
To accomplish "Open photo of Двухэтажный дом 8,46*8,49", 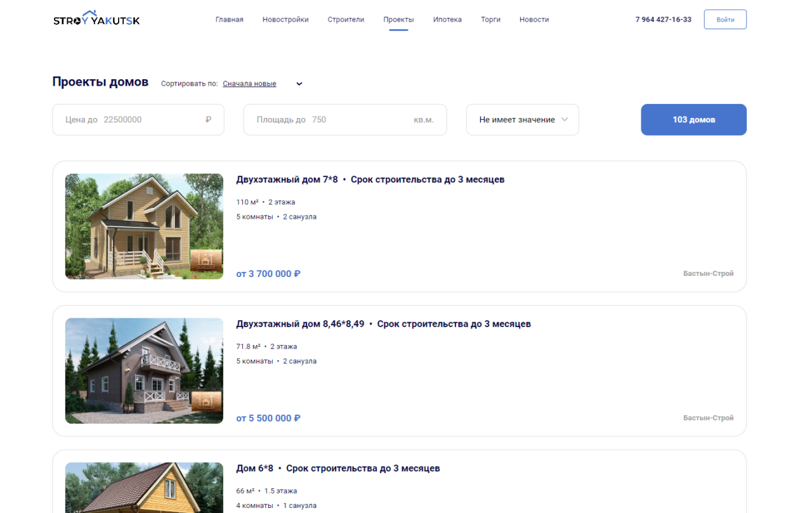I will click(144, 371).
